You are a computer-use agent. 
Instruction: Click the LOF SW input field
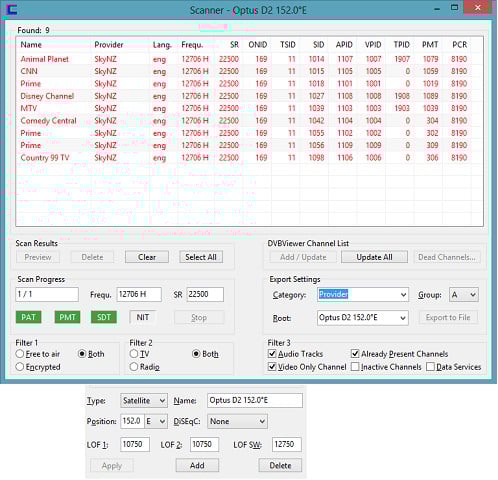[286, 444]
